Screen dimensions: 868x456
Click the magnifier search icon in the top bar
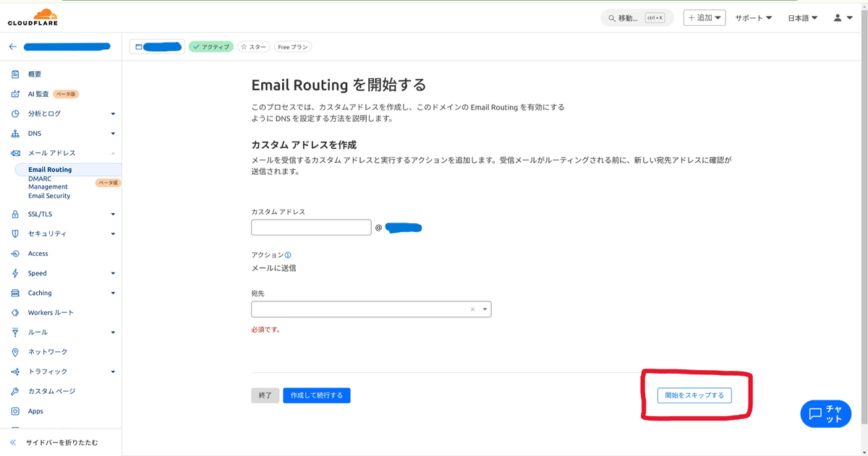612,18
